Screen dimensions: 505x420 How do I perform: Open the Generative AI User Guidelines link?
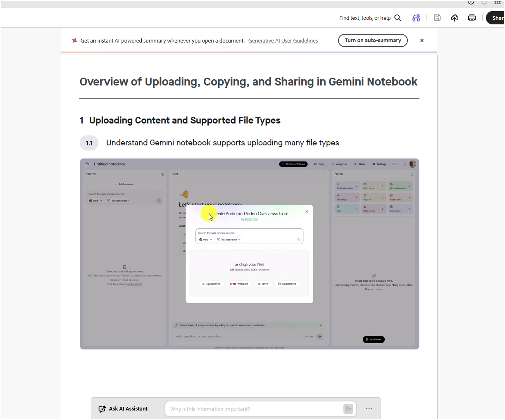(283, 40)
